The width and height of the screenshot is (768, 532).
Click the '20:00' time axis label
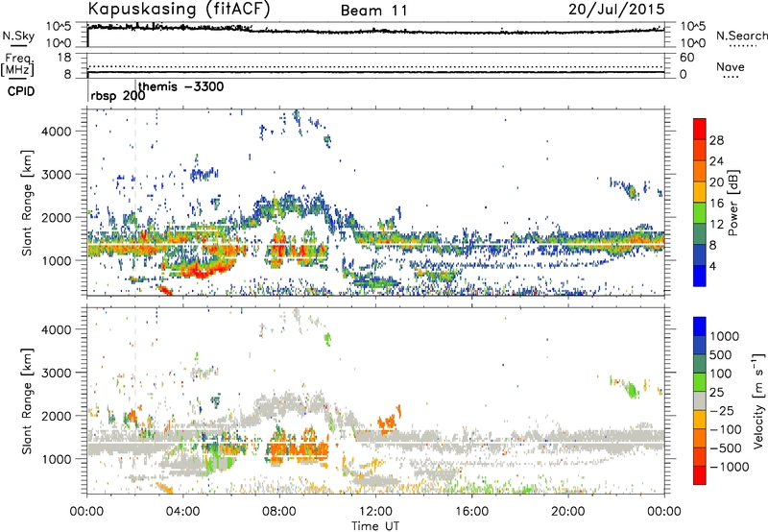(568, 512)
